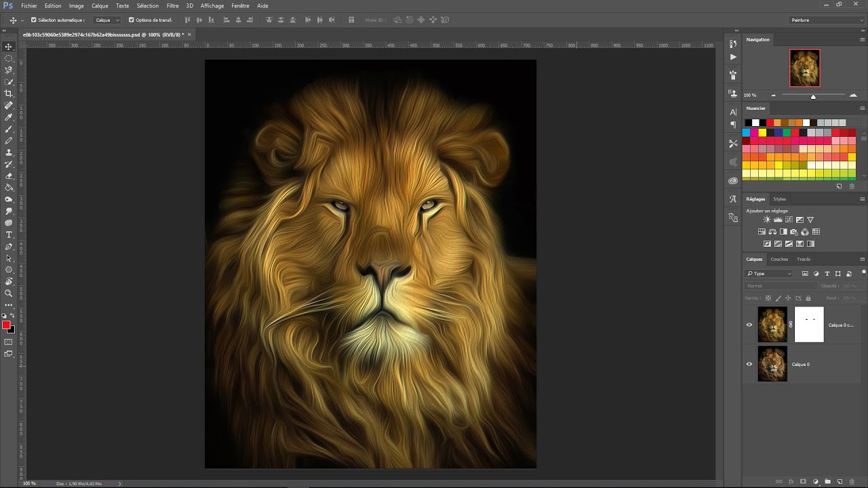This screenshot has height=488, width=868.
Task: Switch to the Styles tab
Action: pos(780,199)
